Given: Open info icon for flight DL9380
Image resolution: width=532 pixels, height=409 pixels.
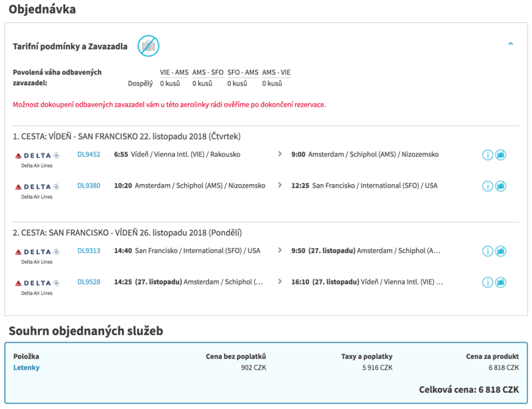Looking at the screenshot, I should 487,186.
